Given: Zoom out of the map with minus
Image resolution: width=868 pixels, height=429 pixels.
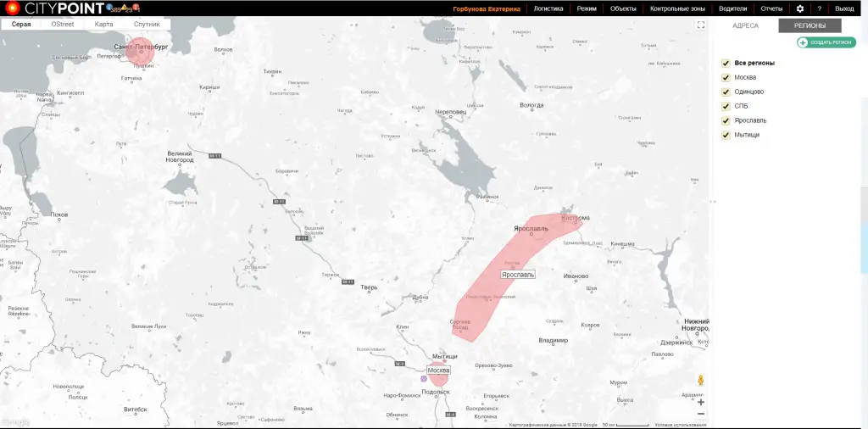Looking at the screenshot, I should click(x=701, y=414).
